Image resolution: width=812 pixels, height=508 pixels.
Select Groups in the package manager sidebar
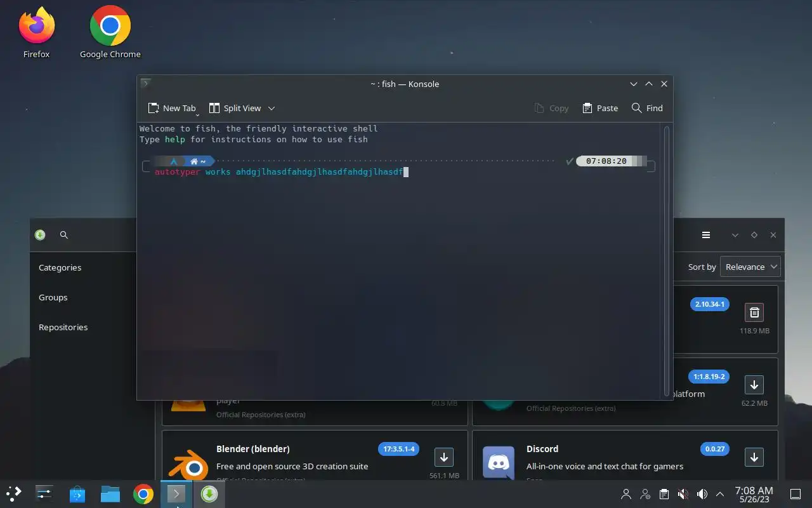point(53,297)
